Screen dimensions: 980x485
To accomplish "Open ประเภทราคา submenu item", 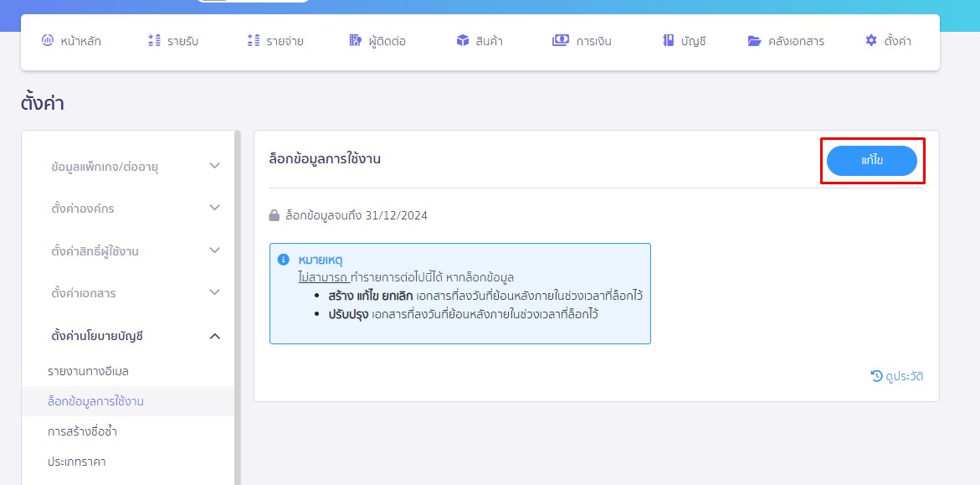I will pyautogui.click(x=76, y=462).
